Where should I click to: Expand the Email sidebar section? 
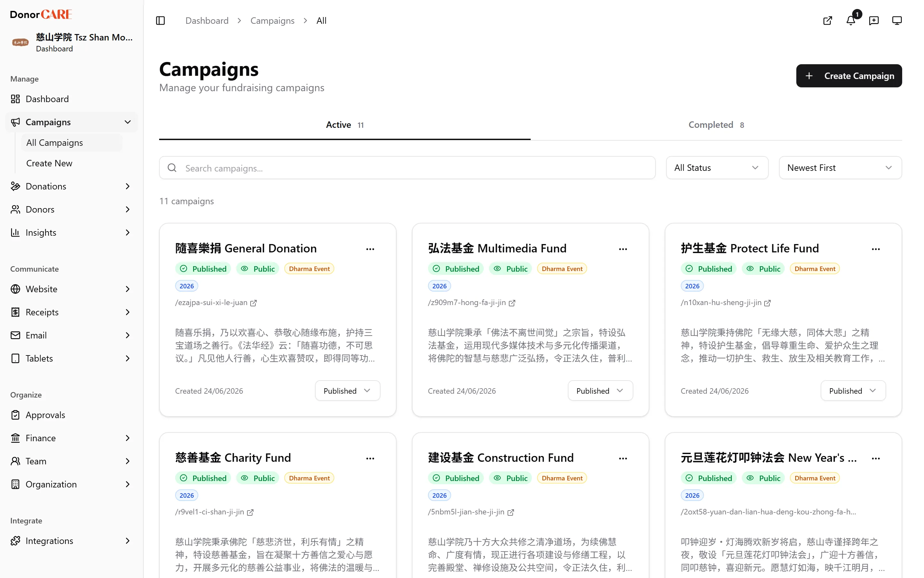pyautogui.click(x=127, y=335)
